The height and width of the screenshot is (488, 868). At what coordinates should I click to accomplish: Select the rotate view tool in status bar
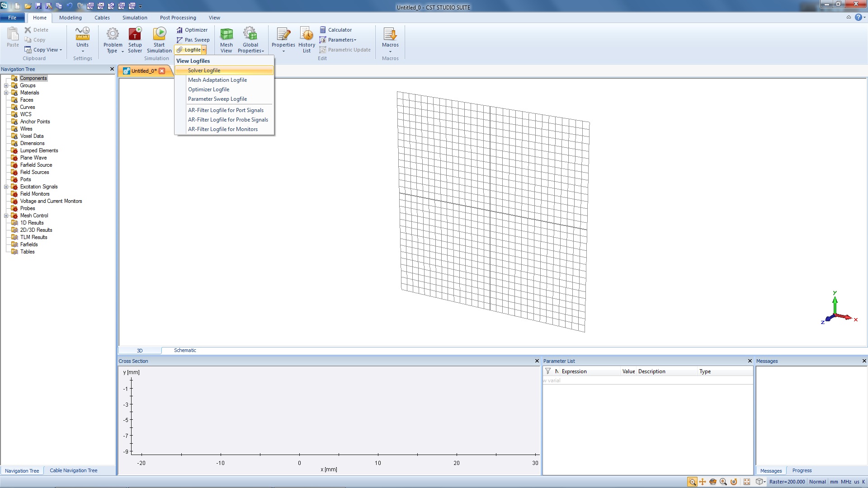tap(713, 482)
